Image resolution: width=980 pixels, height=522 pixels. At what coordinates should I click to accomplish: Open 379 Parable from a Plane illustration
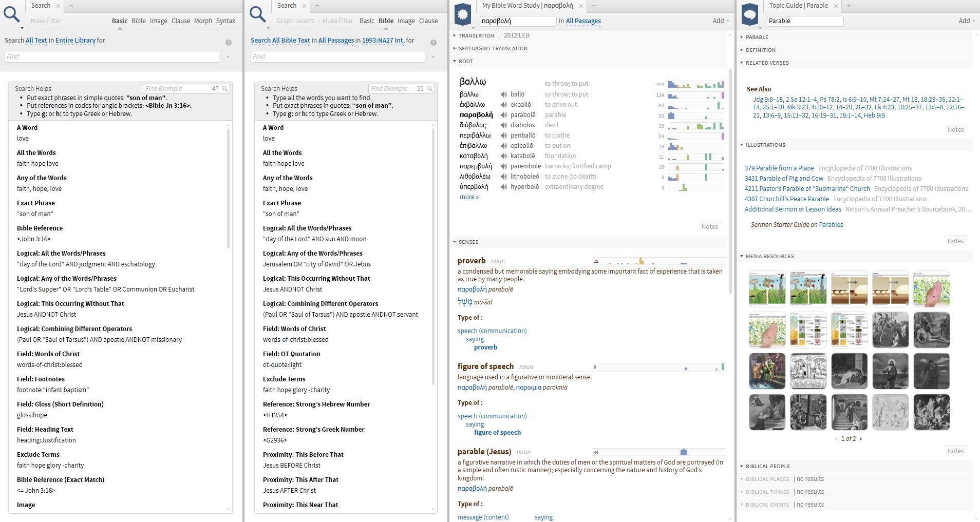(x=779, y=168)
